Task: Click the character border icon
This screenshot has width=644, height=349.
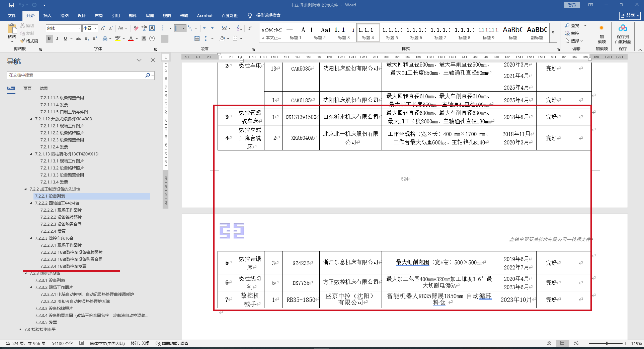Action: [152, 28]
